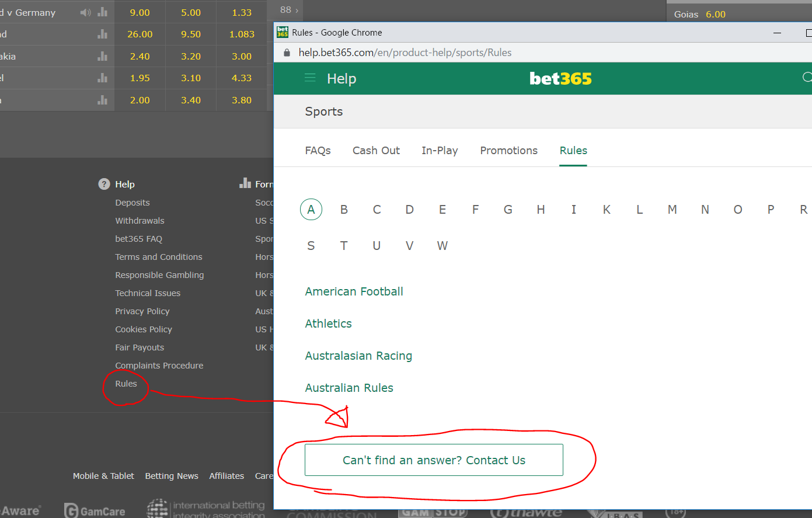This screenshot has height=518, width=812.
Task: Select the 1.083 odds cell
Action: click(242, 34)
